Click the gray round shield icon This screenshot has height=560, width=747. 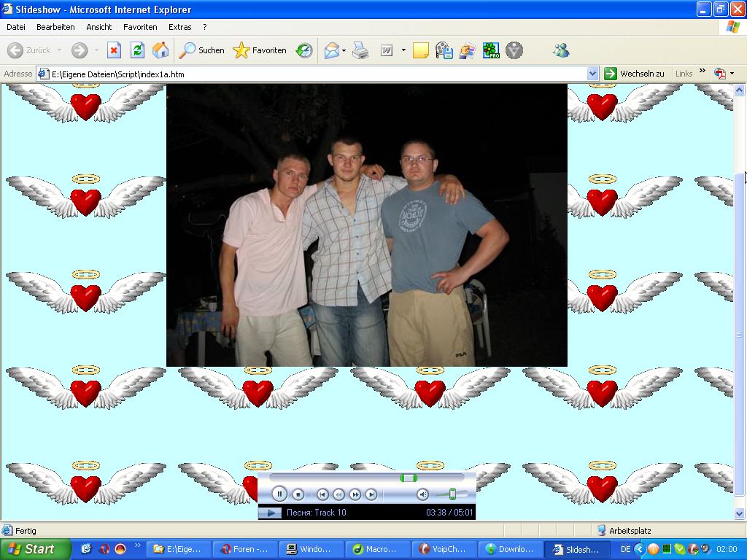click(x=514, y=50)
